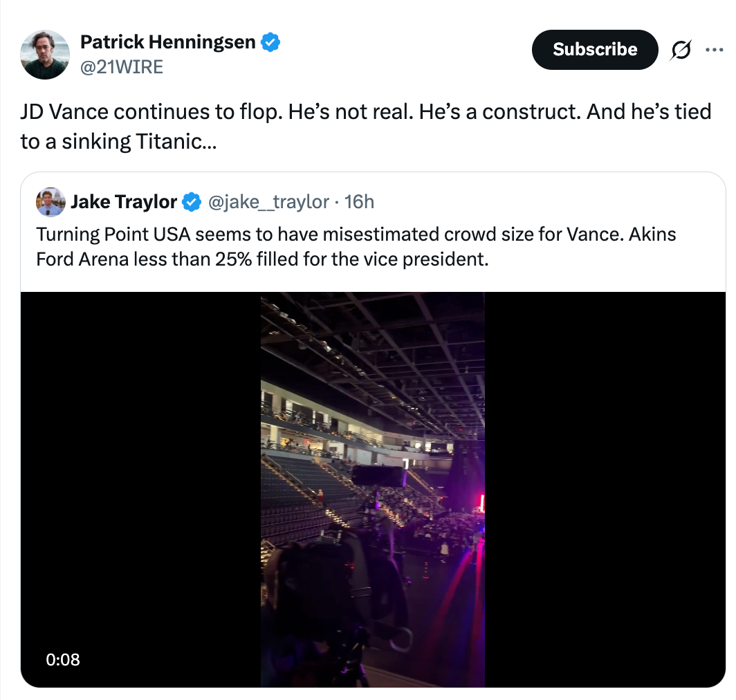
Task: Click Patrick Henningsen's profile picture
Action: [45, 55]
